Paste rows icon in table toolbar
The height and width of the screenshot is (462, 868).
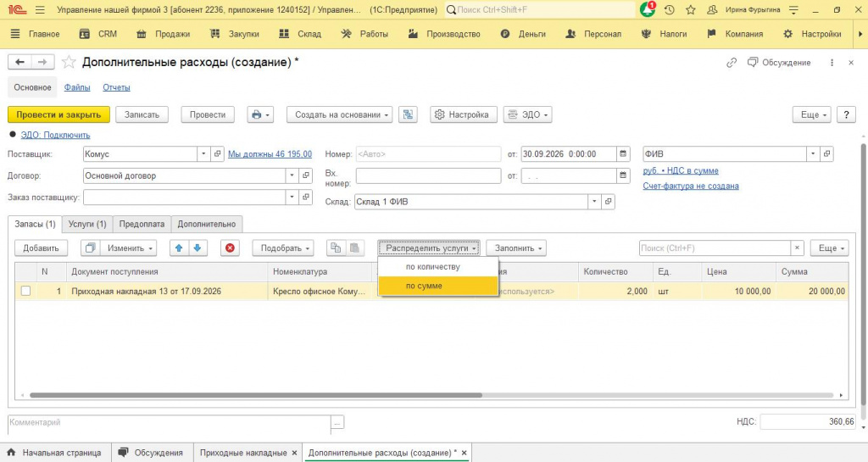[354, 248]
